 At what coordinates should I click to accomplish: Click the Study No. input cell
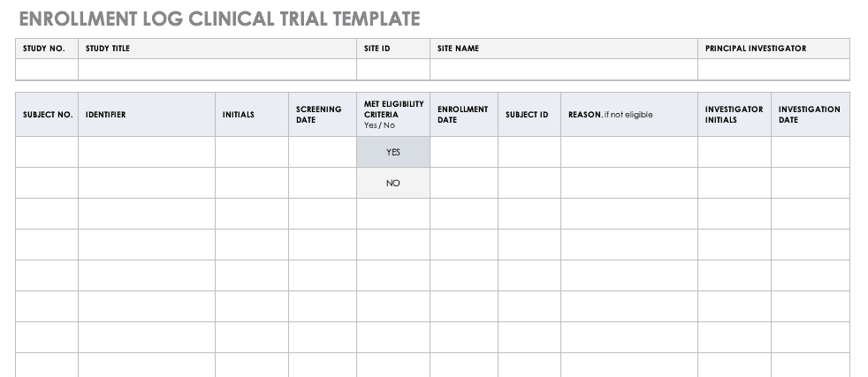[x=47, y=70]
